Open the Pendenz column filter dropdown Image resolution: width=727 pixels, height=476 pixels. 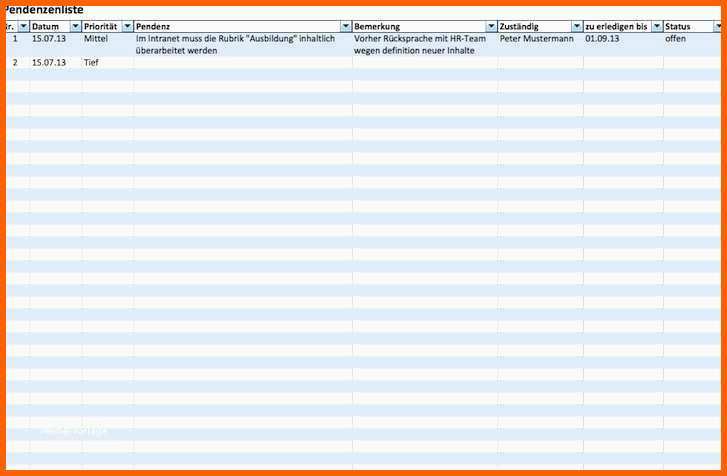pos(346,26)
